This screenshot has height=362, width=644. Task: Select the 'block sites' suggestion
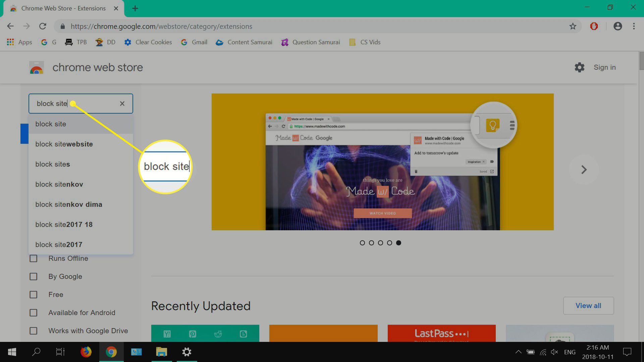81,164
